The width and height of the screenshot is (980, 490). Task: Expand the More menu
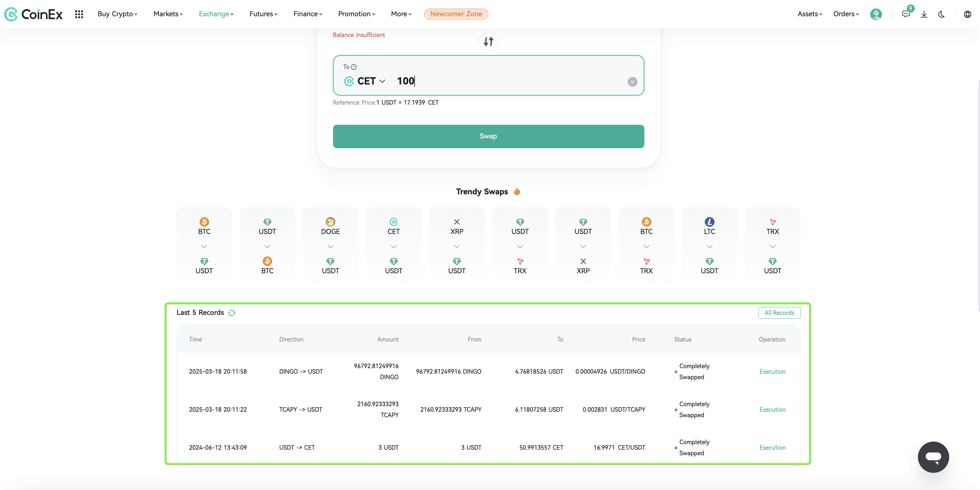point(401,14)
